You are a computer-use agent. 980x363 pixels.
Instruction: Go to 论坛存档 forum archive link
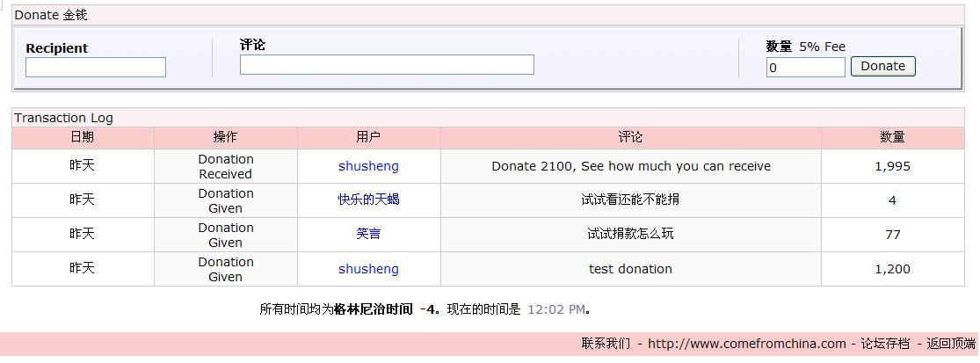click(885, 344)
